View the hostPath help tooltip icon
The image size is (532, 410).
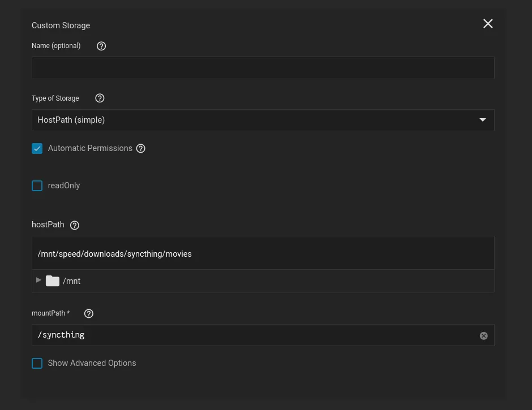(75, 225)
